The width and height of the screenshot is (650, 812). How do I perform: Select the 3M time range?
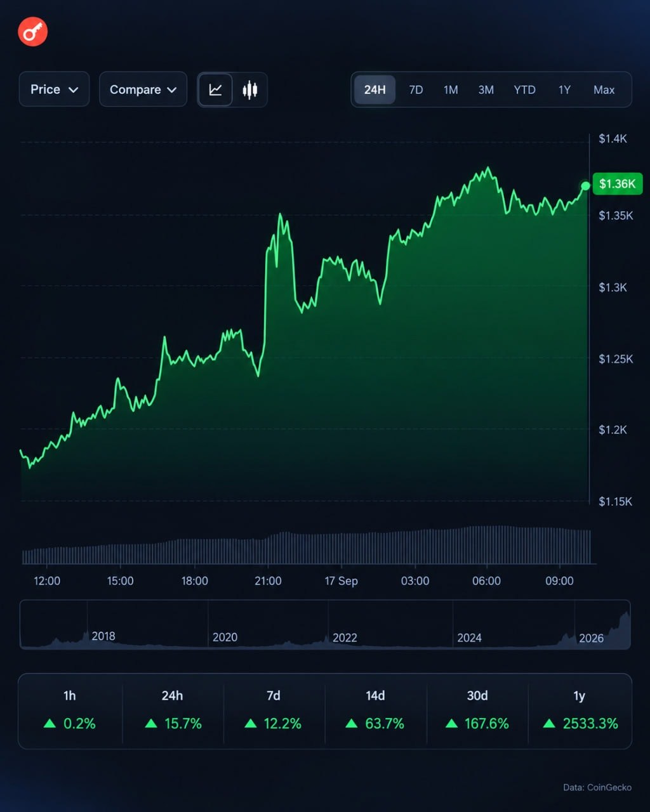[486, 89]
